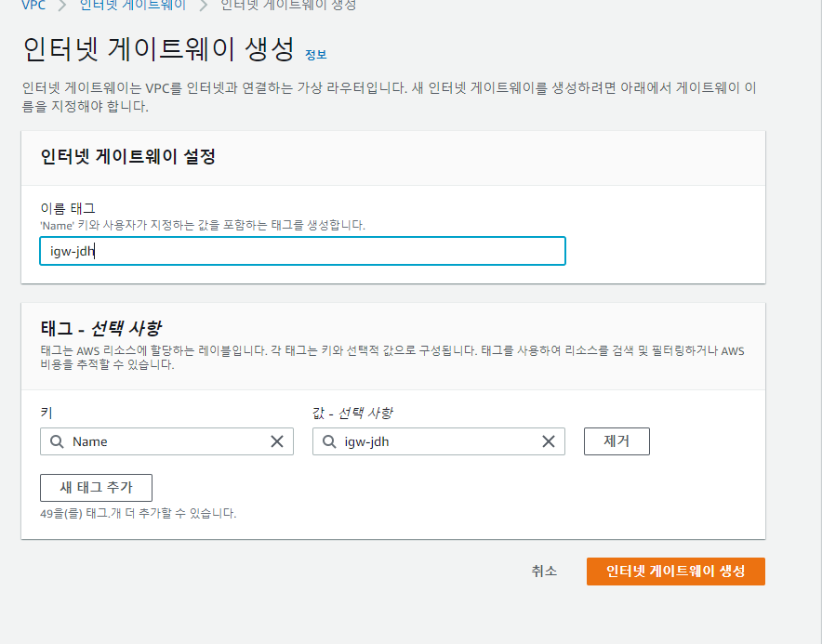Click the 인터넷 게이트웨이 설정 section header

(x=128, y=157)
